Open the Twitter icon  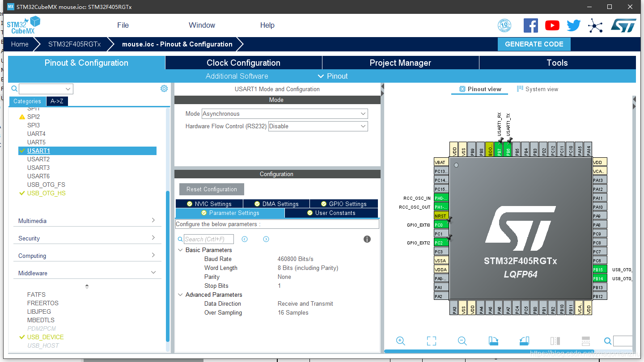tap(573, 25)
